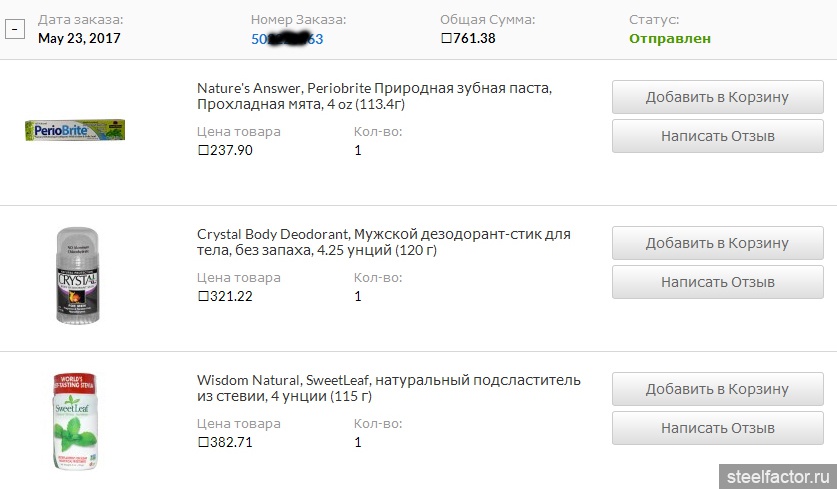The image size is (837, 489).
Task: Open the Wisdom Natural SweetLeaf product title
Action: click(389, 388)
